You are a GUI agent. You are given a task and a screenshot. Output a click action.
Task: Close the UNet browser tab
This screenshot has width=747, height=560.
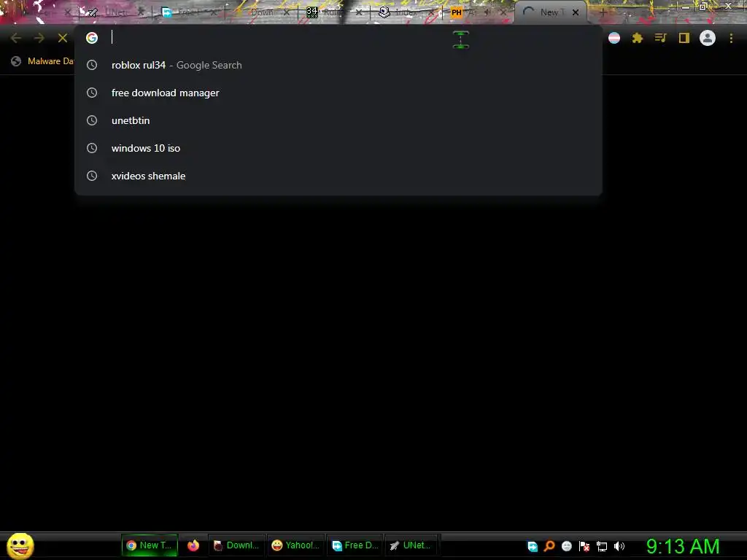[141, 12]
